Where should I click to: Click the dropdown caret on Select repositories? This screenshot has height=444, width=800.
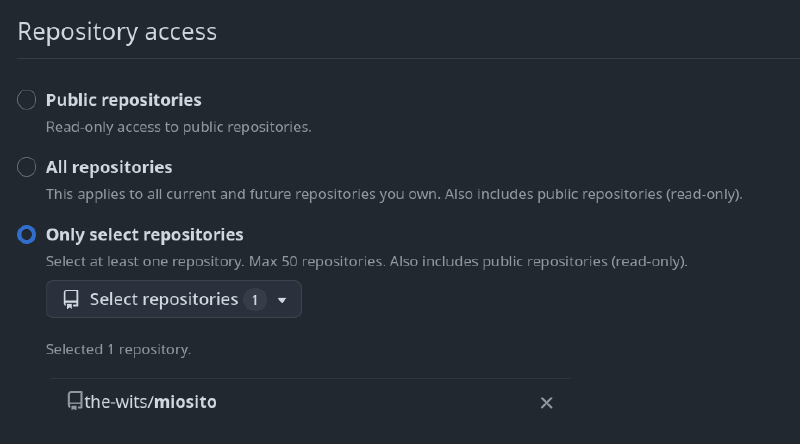(282, 300)
